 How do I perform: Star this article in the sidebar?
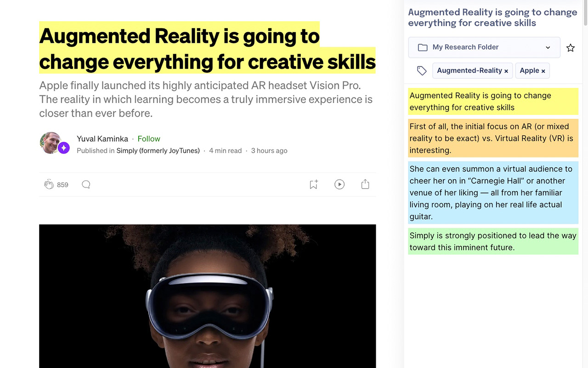(571, 47)
